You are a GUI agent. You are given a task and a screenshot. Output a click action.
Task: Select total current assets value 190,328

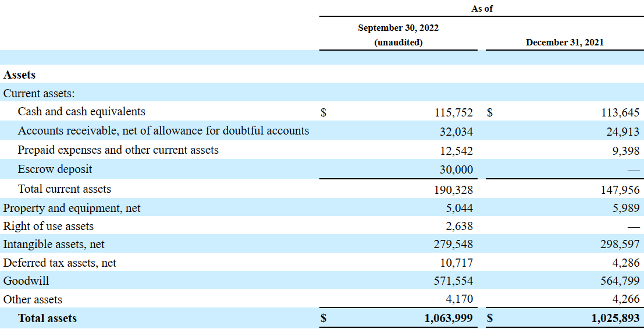[454, 190]
